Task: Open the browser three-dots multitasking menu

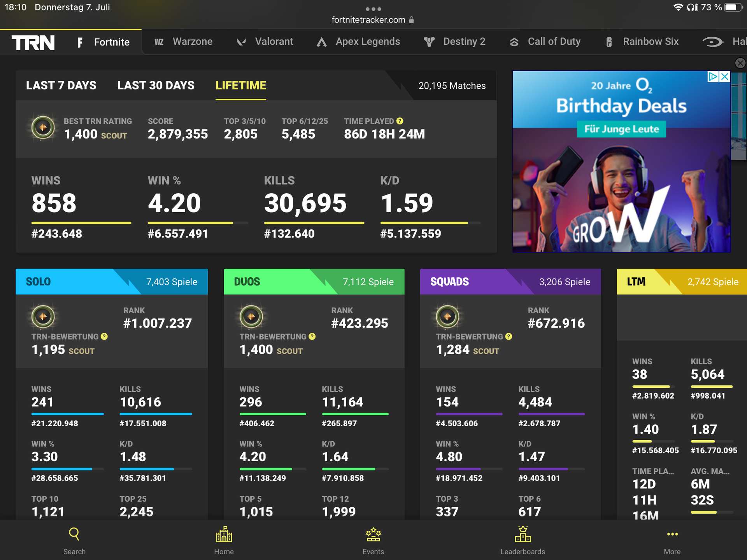Action: point(373,9)
